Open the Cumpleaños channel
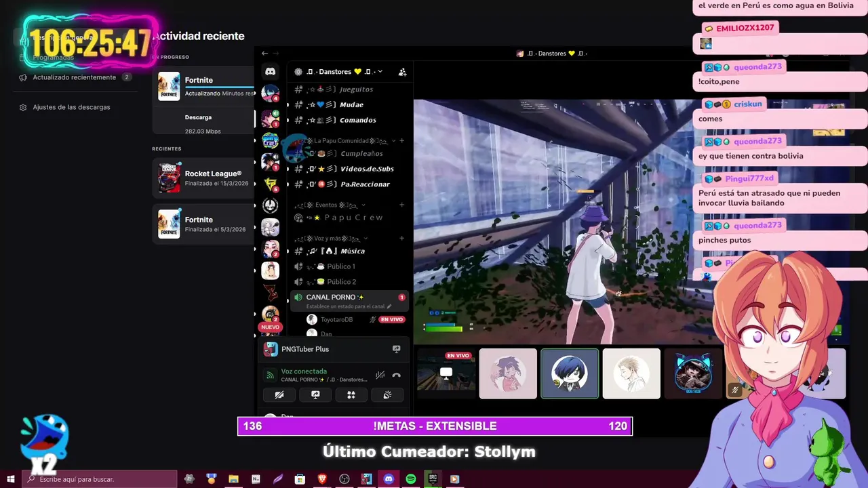 tap(349, 153)
